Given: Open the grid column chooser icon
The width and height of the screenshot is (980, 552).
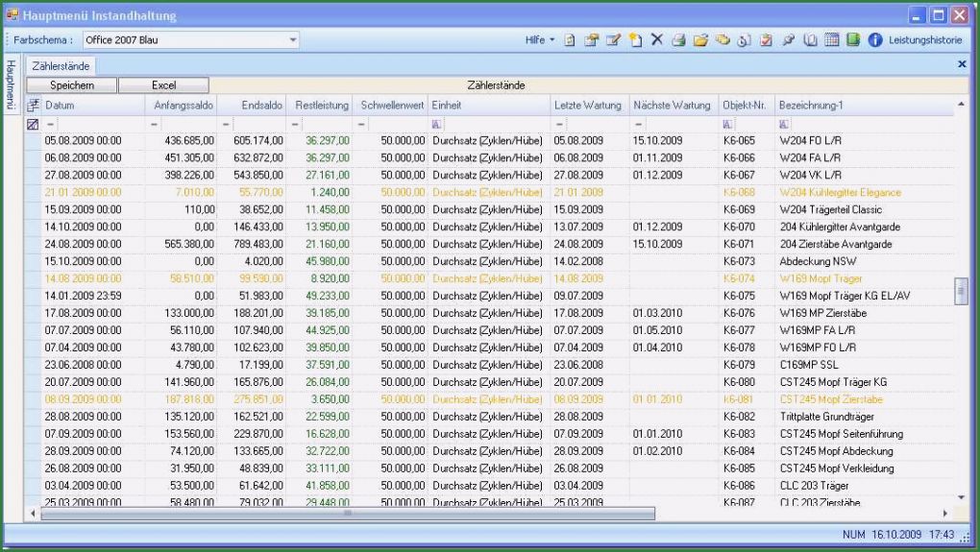Looking at the screenshot, I should pos(33,104).
